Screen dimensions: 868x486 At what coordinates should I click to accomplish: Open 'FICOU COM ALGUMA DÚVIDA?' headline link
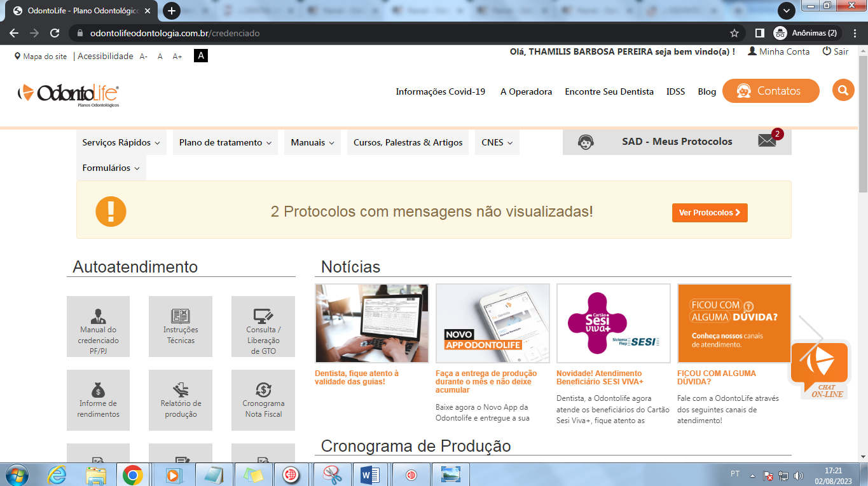pyautogui.click(x=716, y=377)
